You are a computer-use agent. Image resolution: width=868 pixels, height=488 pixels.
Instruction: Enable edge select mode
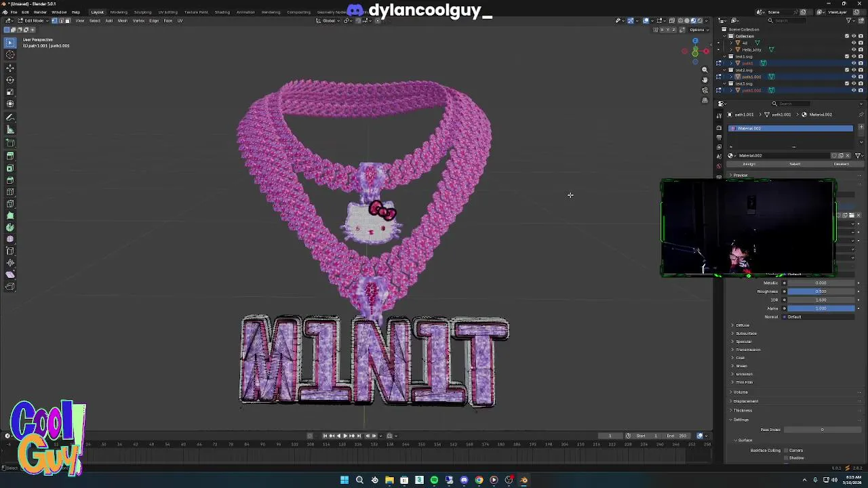point(61,20)
